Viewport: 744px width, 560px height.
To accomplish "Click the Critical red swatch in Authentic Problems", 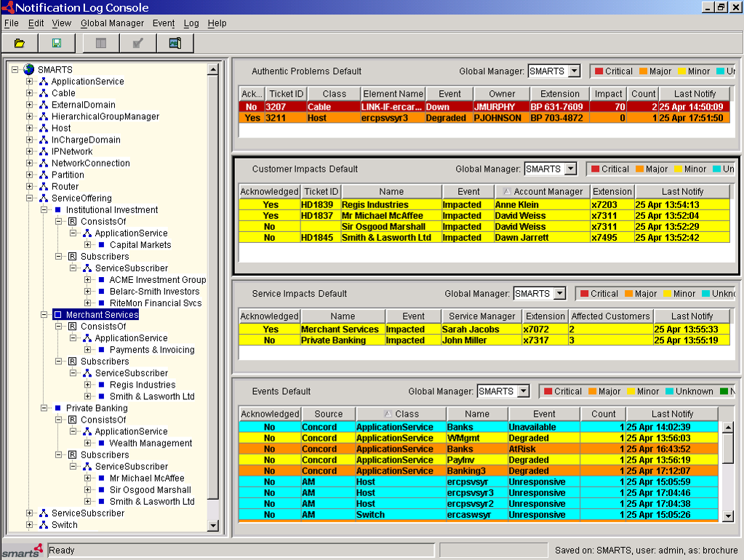I will click(x=599, y=71).
